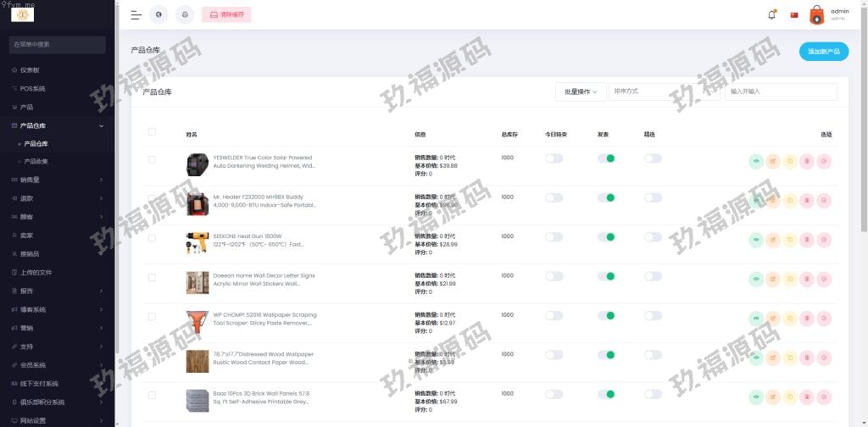Click red delete icon for Doeean Wall Decor

(806, 278)
